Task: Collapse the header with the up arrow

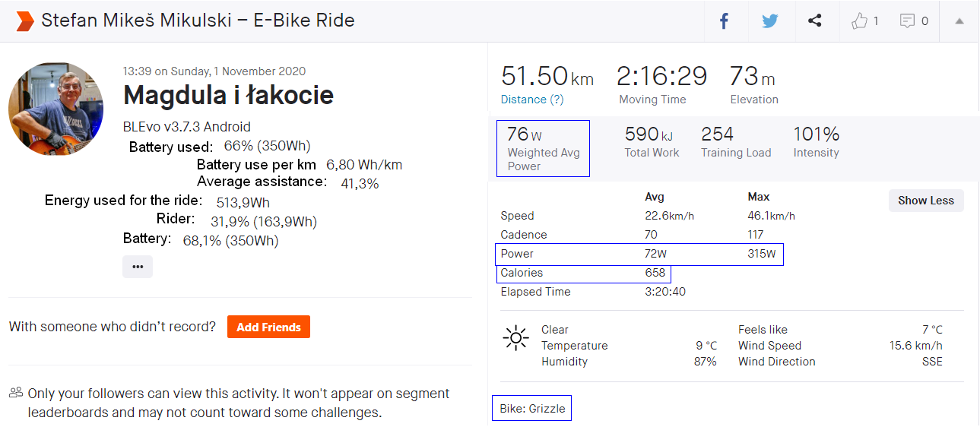Action: click(959, 21)
